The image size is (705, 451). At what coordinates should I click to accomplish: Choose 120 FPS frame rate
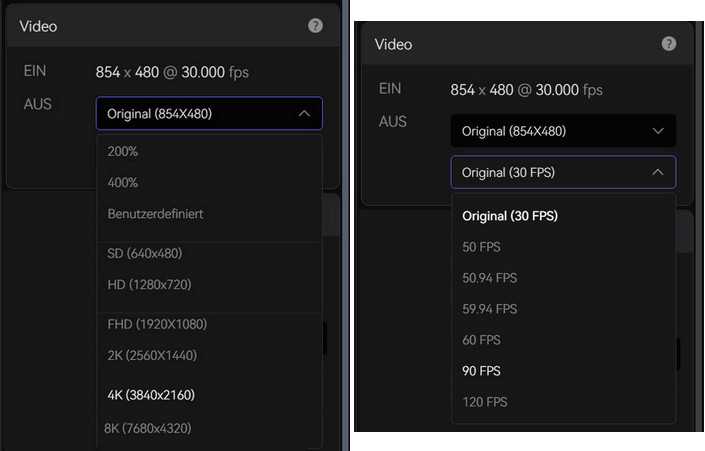pos(563,402)
